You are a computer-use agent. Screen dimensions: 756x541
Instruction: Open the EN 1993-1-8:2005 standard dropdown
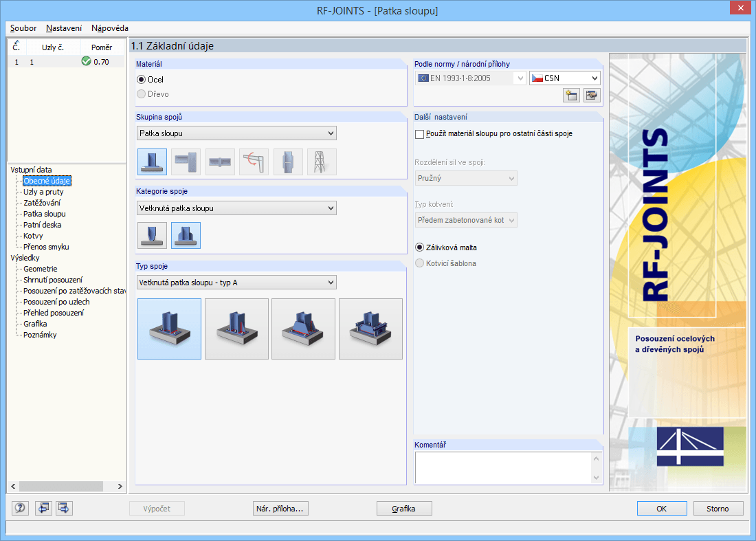tap(470, 78)
